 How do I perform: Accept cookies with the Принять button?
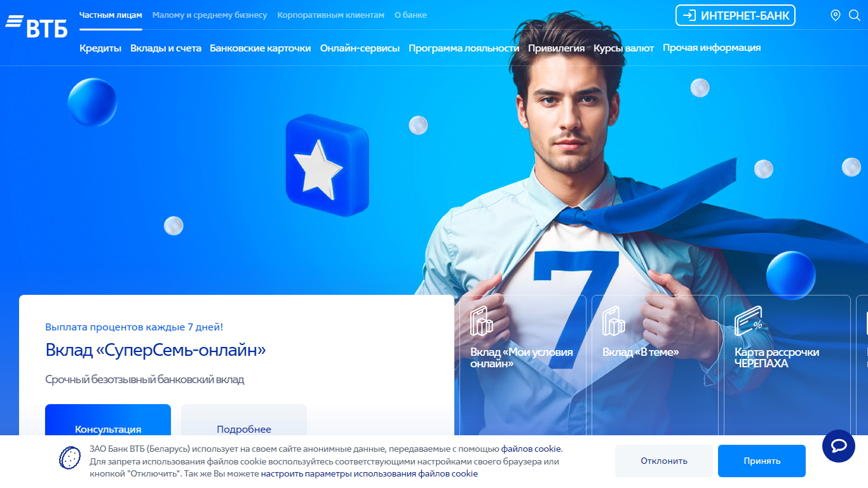click(x=762, y=461)
